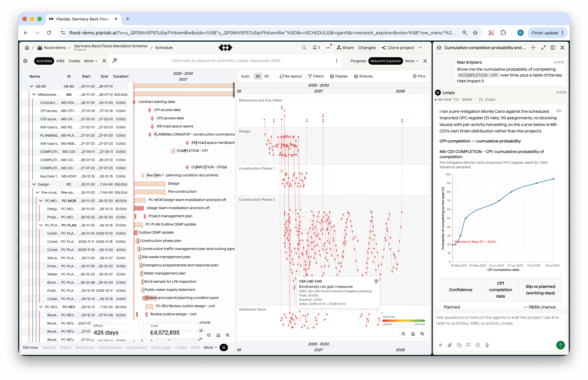
Task: Toggle the chat side panel layout icon
Action: 553,48
